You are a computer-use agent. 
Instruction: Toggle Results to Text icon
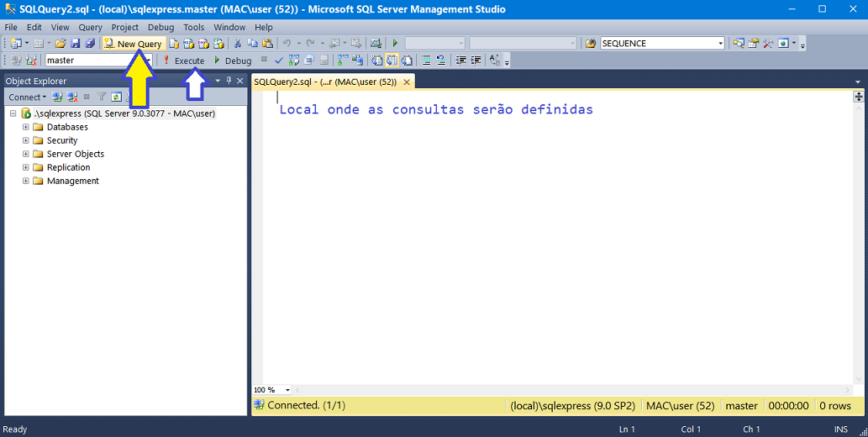pos(377,61)
